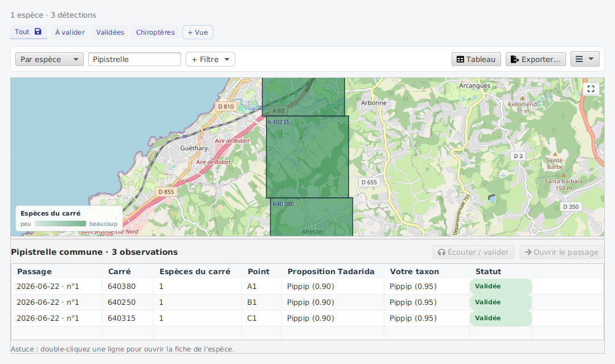Expand the Par espèce dropdown
615x364 pixels.
point(50,59)
